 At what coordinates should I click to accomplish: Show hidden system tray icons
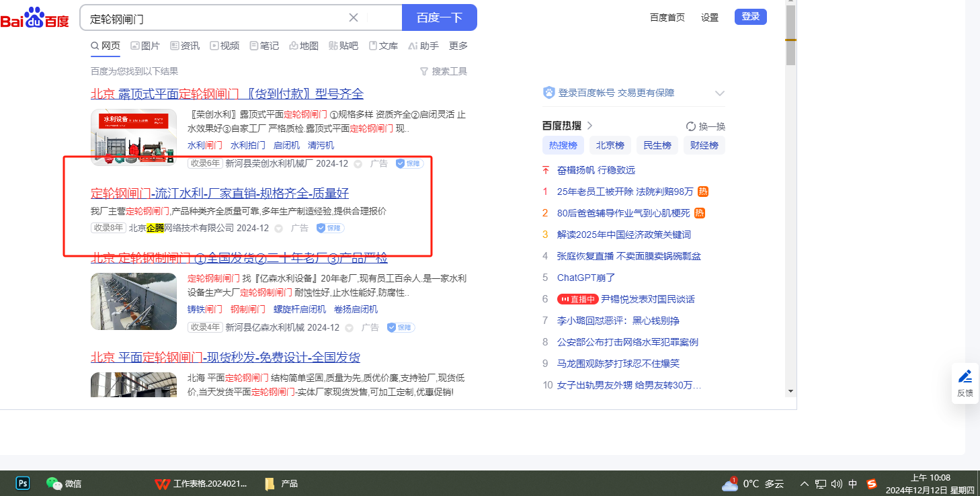click(804, 484)
